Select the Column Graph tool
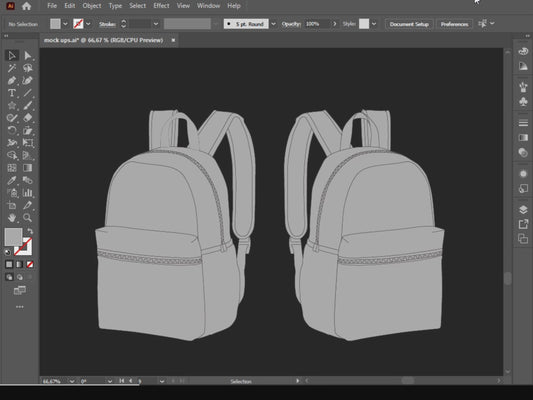The width and height of the screenshot is (533, 400). pos(28,193)
